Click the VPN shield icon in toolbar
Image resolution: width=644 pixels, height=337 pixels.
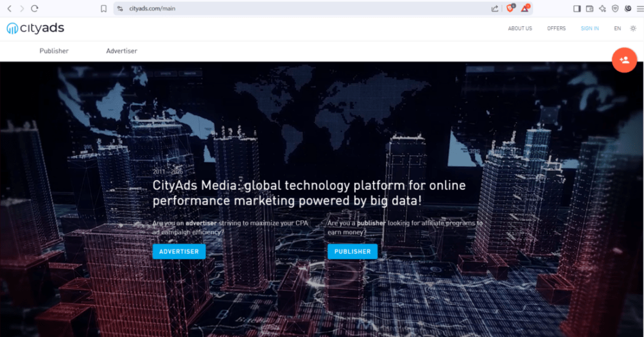click(x=615, y=8)
